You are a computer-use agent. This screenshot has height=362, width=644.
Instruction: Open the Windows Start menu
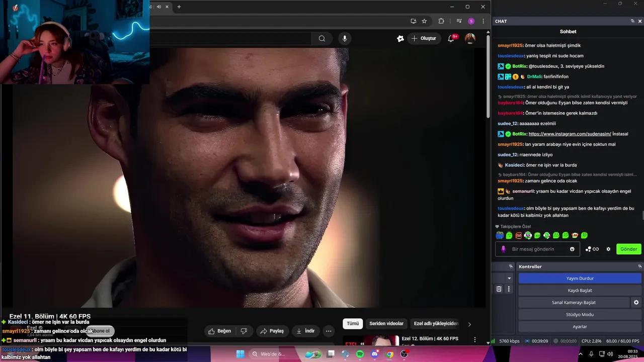coord(240,354)
